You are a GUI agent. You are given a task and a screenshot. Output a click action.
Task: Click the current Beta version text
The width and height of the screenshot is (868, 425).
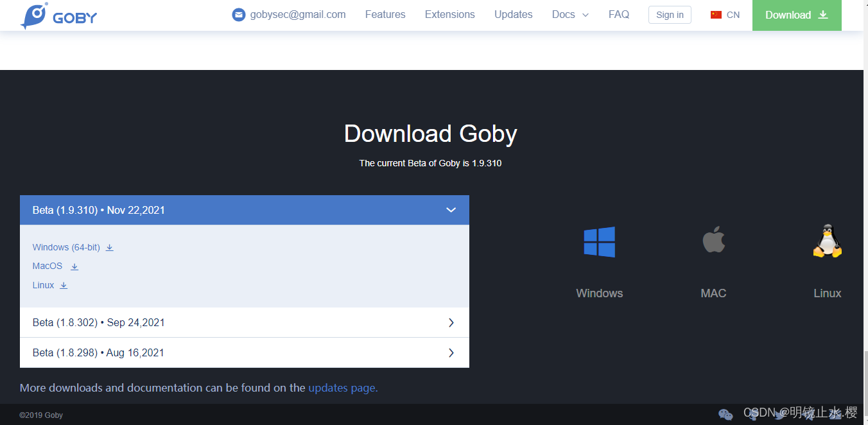[430, 163]
